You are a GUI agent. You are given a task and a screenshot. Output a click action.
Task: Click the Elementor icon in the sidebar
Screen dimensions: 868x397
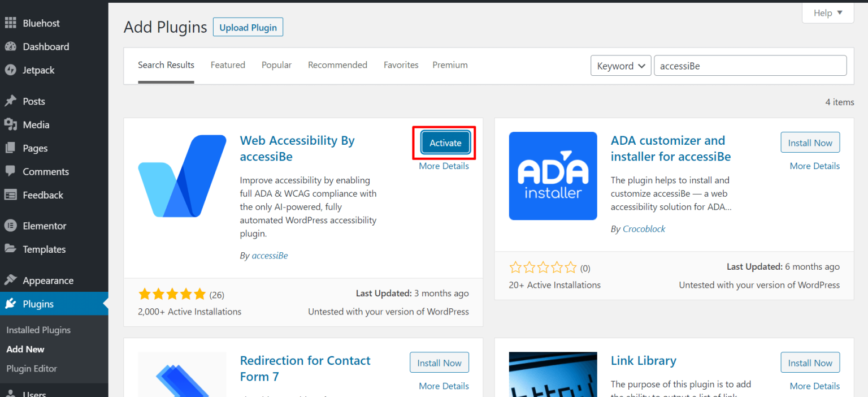tap(11, 225)
